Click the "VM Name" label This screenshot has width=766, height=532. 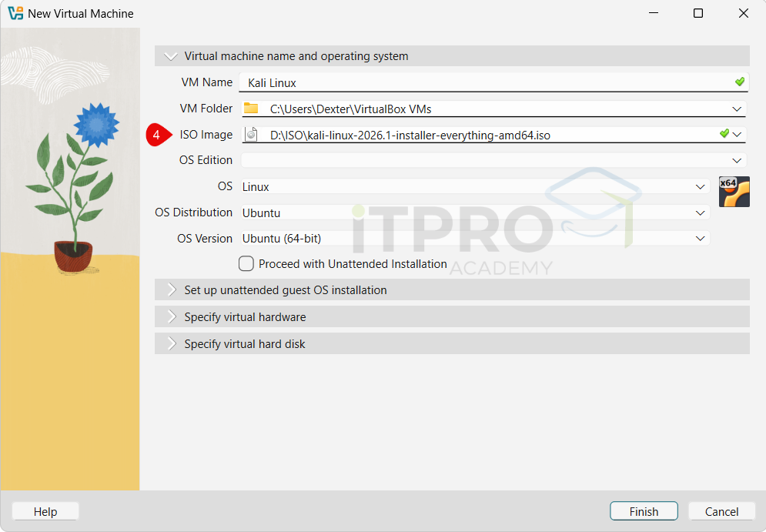point(206,82)
